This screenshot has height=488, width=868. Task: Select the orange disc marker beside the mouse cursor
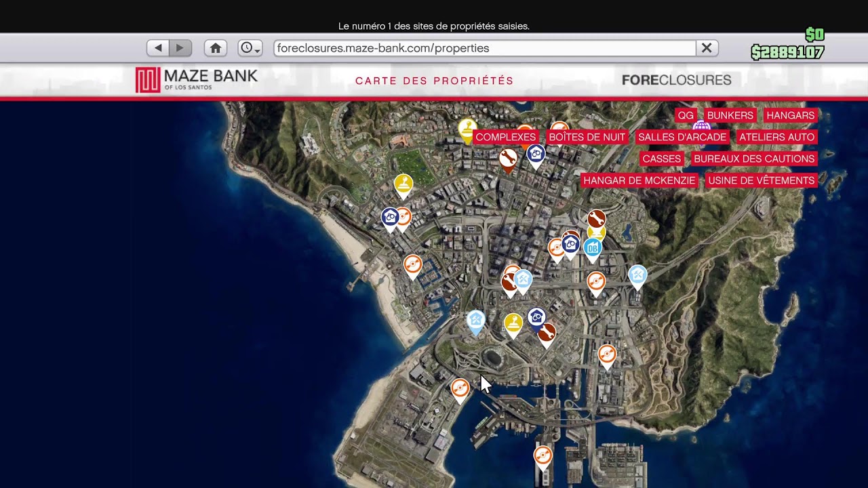click(460, 390)
